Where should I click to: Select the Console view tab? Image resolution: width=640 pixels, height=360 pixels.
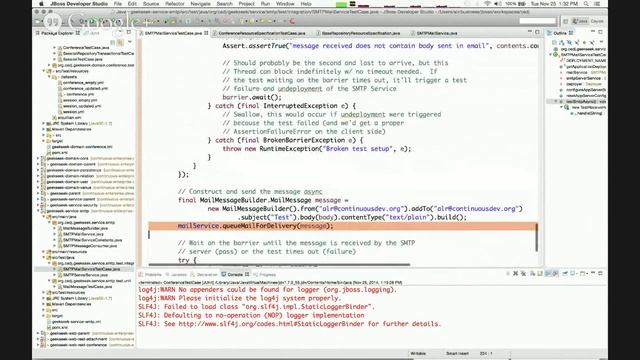coord(235,275)
